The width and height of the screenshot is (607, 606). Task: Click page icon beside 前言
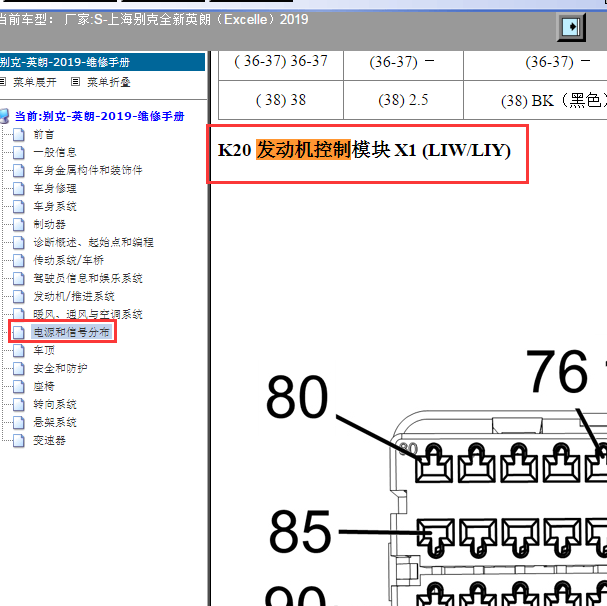point(18,135)
